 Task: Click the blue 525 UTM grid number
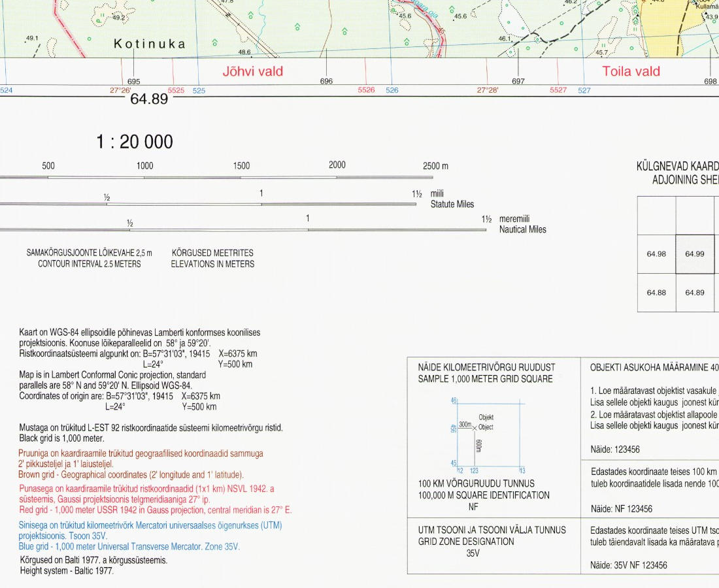199,91
